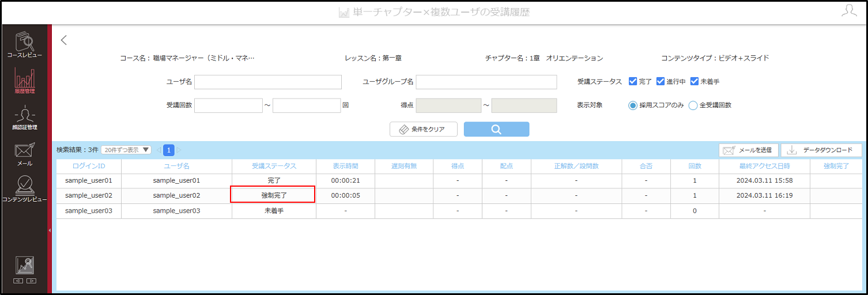The image size is (868, 295).
Task: Open コンテンツレビュー from the sidebar
Action: pyautogui.click(x=24, y=190)
